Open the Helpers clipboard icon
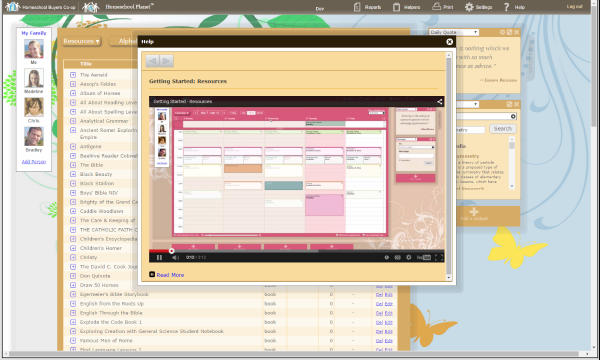600x360 pixels. coord(396,7)
